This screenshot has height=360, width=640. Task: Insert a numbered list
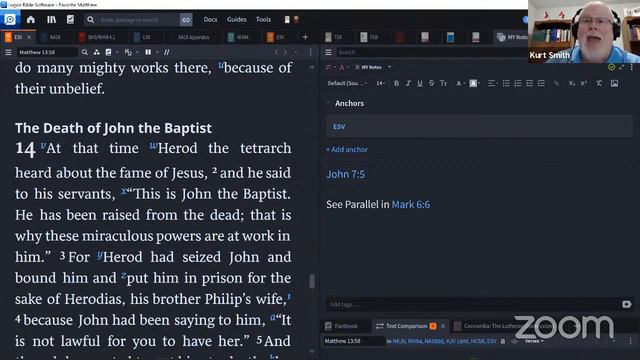pos(518,83)
